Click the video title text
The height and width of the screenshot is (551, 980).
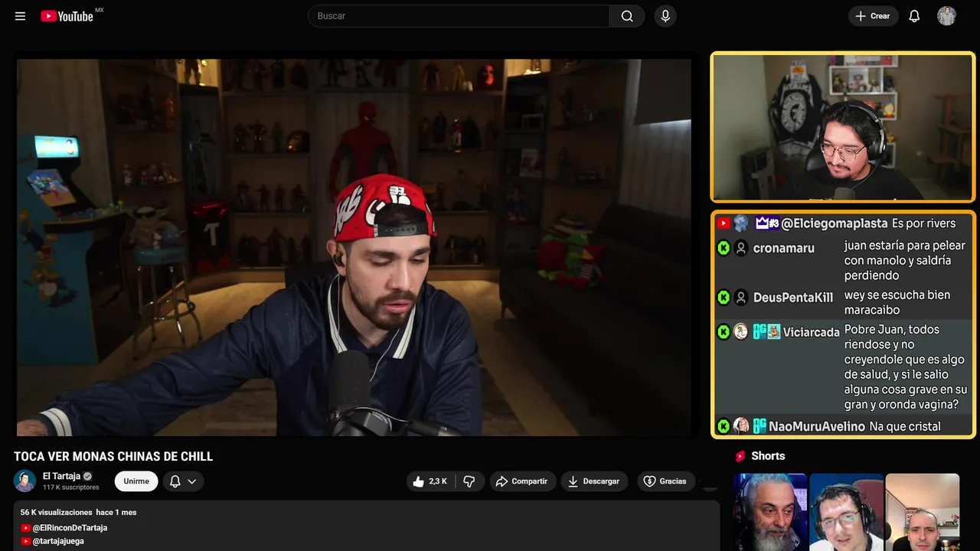113,457
